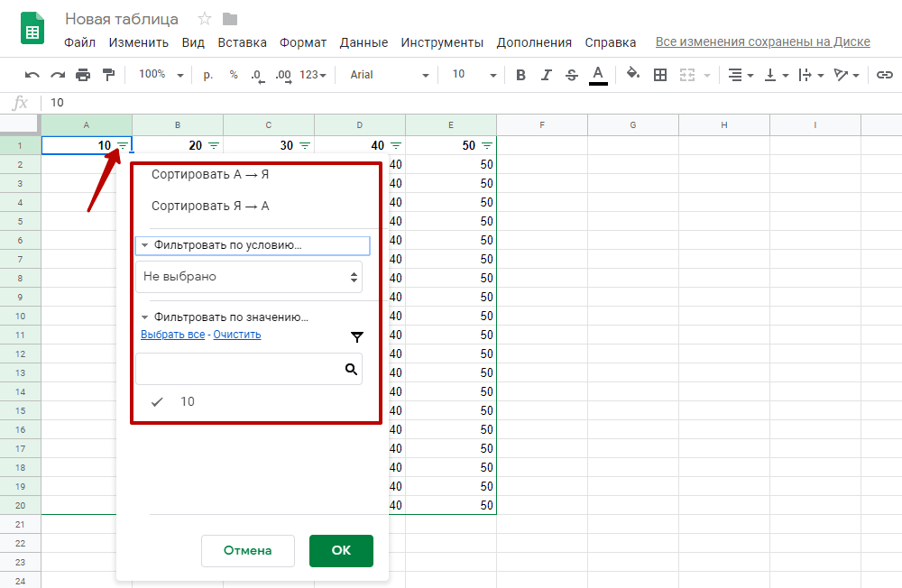The height and width of the screenshot is (588, 902).
Task: Select the Paint format roller icon
Action: click(108, 75)
